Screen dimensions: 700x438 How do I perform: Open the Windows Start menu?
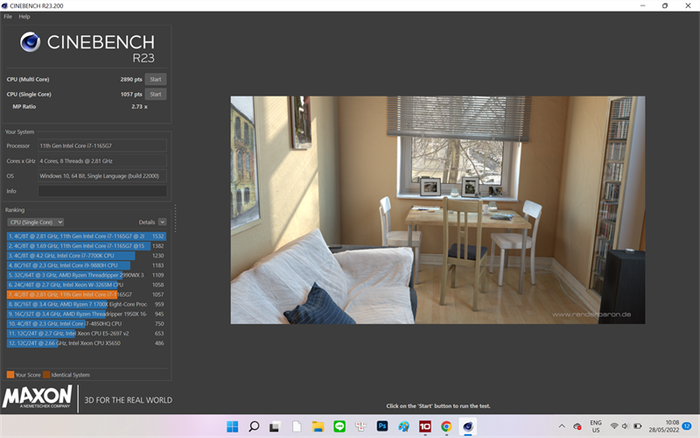tap(232, 426)
